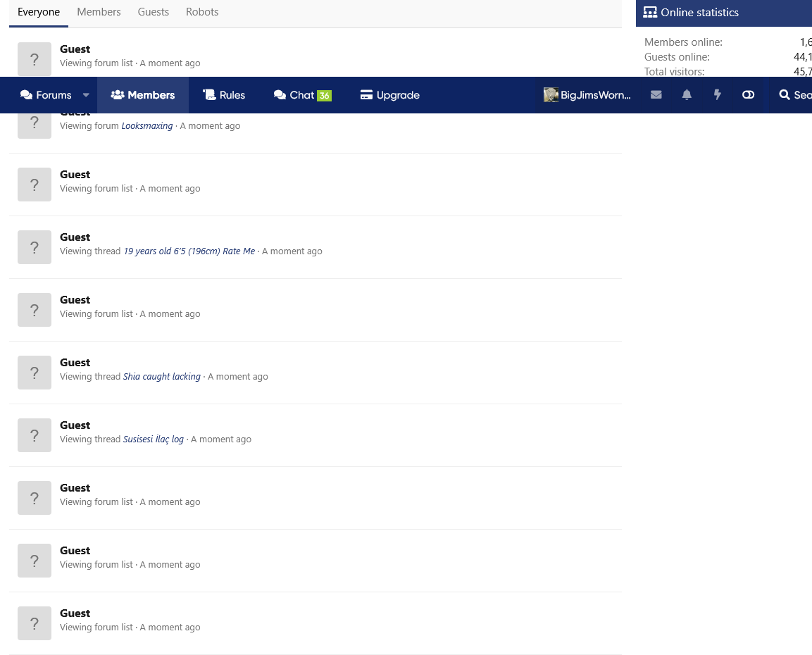The height and width of the screenshot is (655, 812).
Task: Select the Robots tab
Action: click(202, 12)
